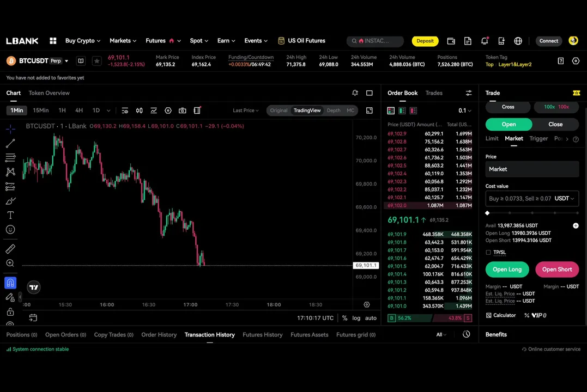Select the emoji icons tool
Screen dimensions: 587x392
tap(10, 229)
